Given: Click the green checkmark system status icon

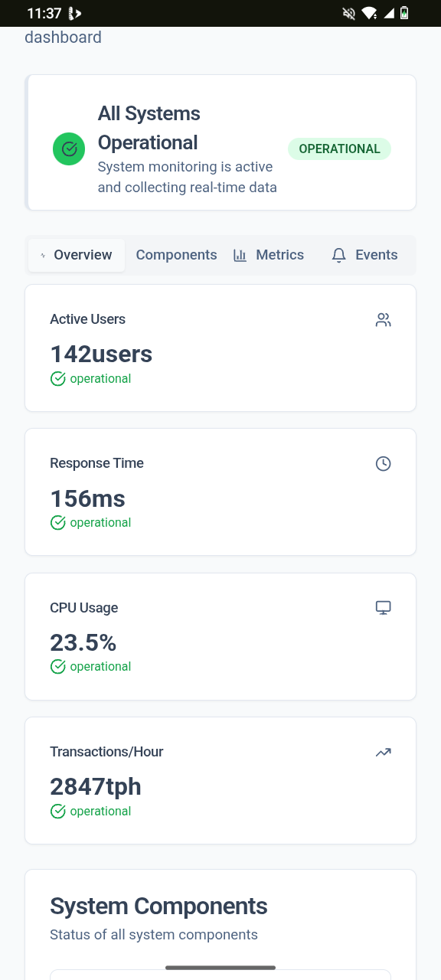Looking at the screenshot, I should [69, 149].
